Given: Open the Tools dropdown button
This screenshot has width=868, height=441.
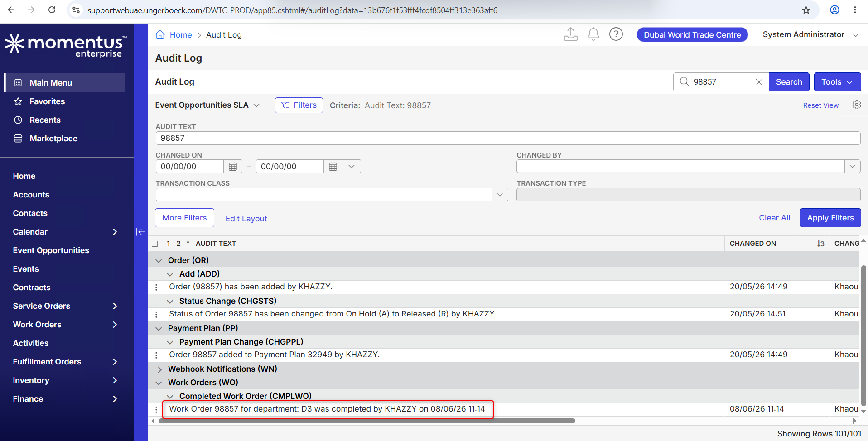Looking at the screenshot, I should [837, 82].
